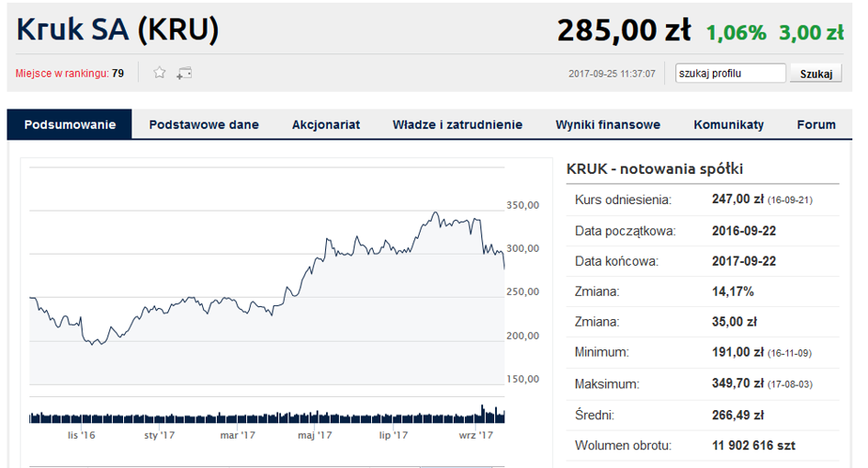Click the Szukaj search button
The image size is (868, 468).
tap(816, 74)
